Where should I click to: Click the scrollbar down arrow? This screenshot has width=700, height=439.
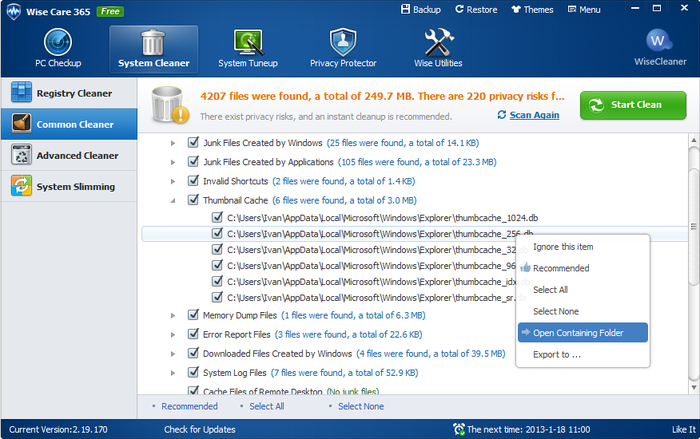click(x=694, y=387)
